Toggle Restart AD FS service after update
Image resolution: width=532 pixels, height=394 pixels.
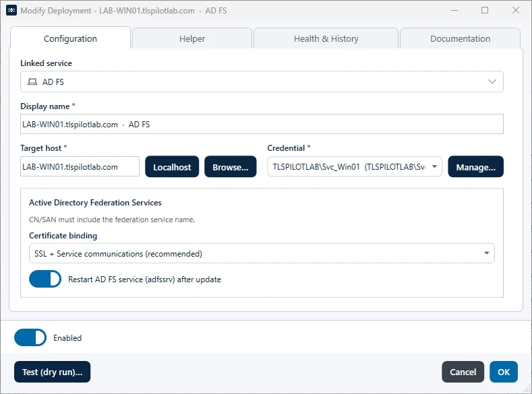pyautogui.click(x=45, y=279)
